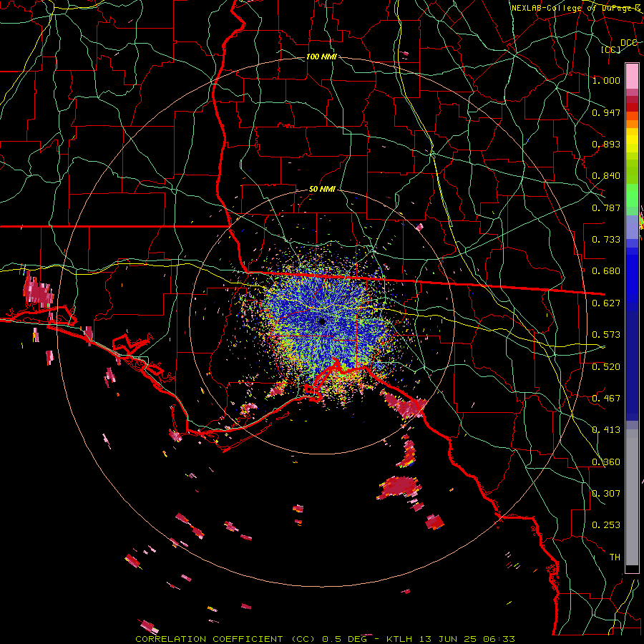This screenshot has width=644, height=644.
Task: Select the 0.573 scale label
Action: click(x=606, y=334)
